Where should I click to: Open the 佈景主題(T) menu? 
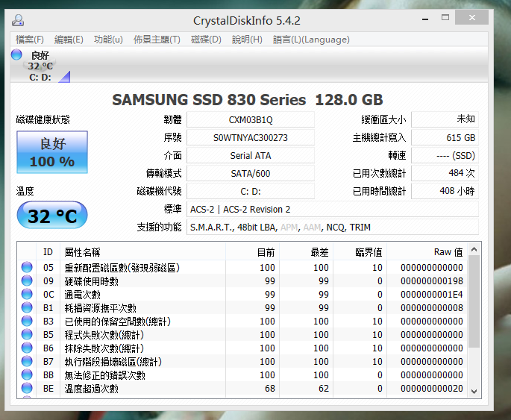(x=157, y=40)
